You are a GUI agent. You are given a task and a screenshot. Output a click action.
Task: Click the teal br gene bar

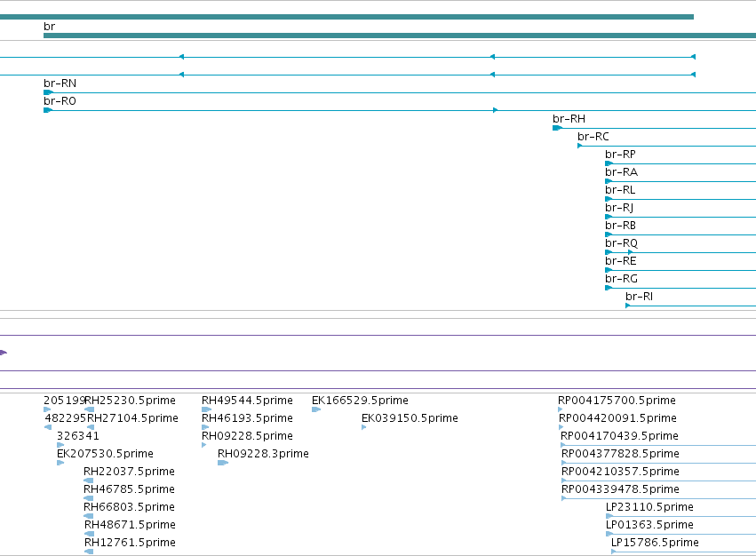pyautogui.click(x=400, y=36)
